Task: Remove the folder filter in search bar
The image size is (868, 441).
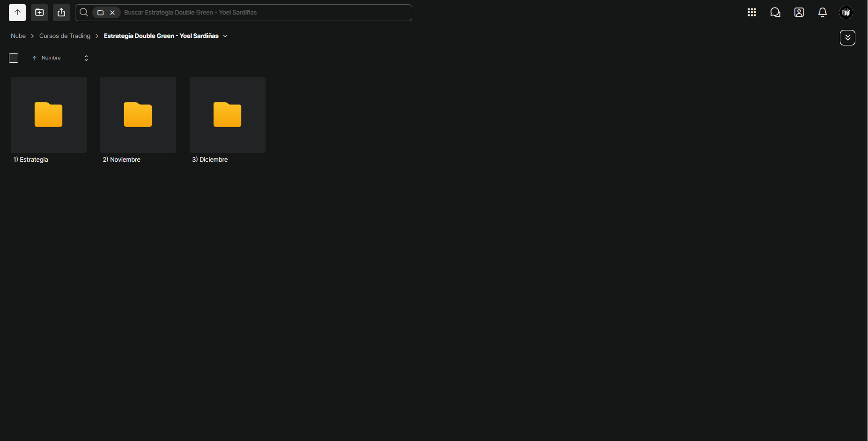Action: [x=112, y=13]
